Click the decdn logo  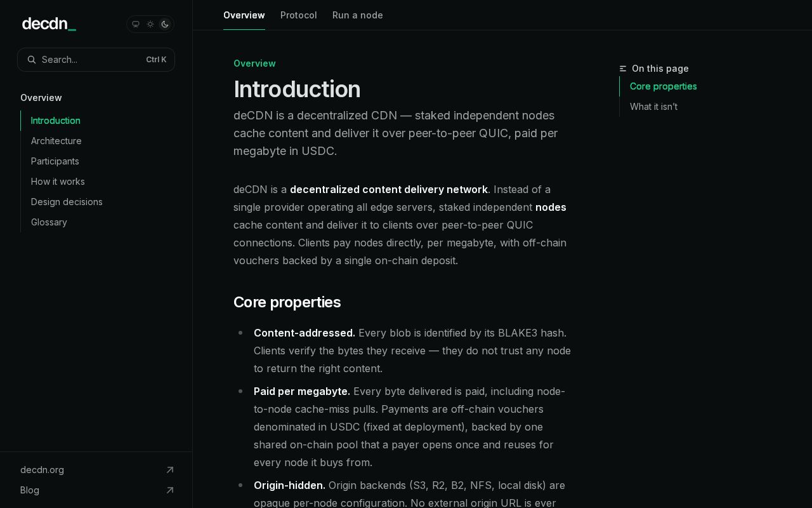pos(49,24)
